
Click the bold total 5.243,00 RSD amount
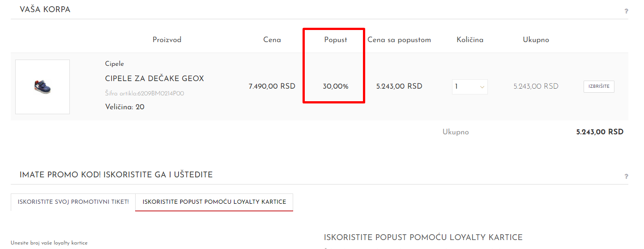pos(600,132)
